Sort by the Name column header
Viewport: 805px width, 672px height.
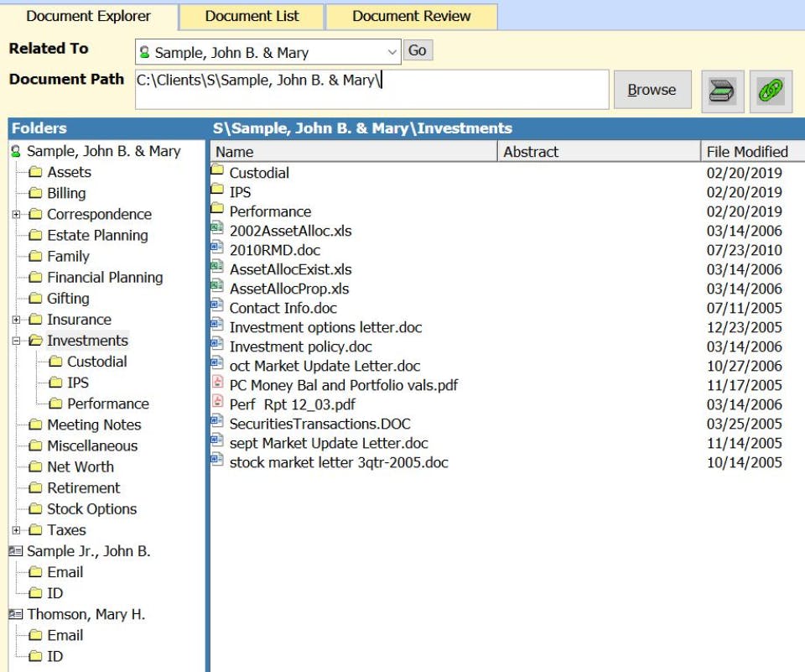[x=353, y=152]
